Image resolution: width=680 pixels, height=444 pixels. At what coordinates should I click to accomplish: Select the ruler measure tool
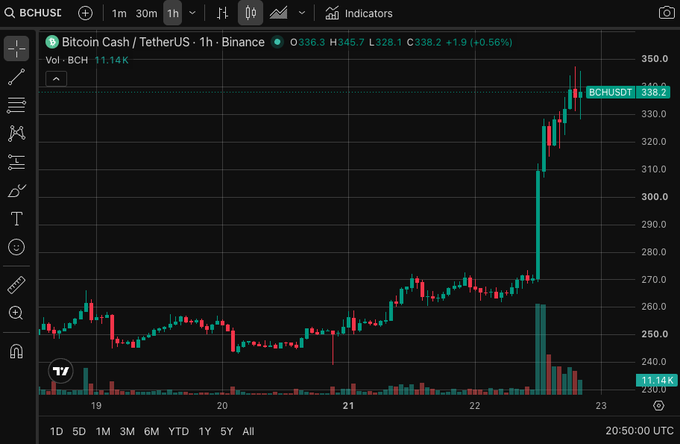(16, 285)
